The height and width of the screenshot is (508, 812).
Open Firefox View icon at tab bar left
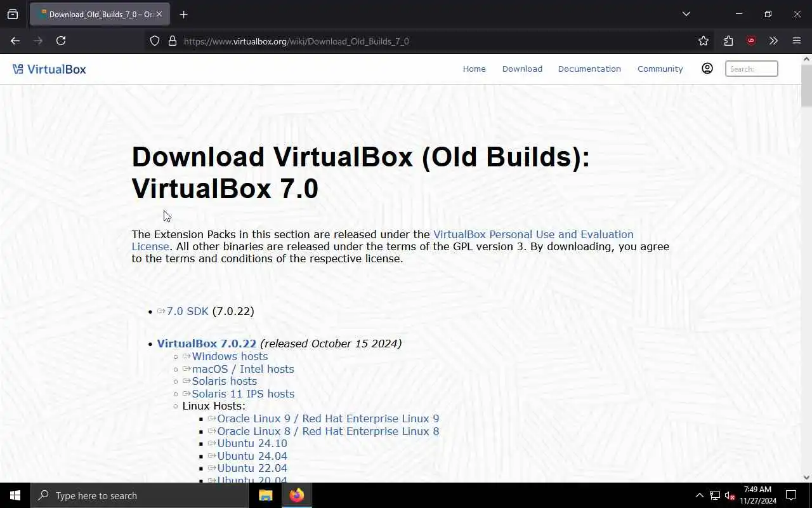click(x=13, y=14)
